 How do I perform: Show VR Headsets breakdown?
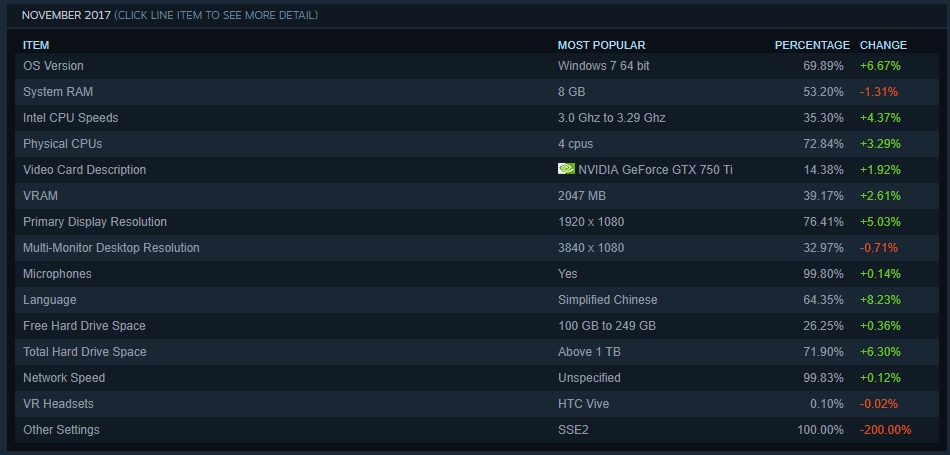pos(58,404)
